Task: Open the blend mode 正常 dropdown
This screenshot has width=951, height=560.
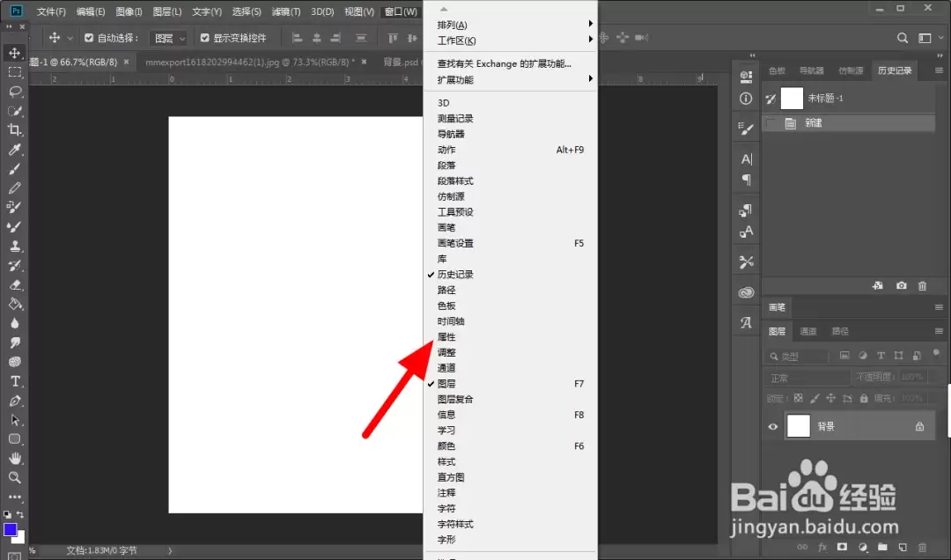Action: (x=807, y=378)
